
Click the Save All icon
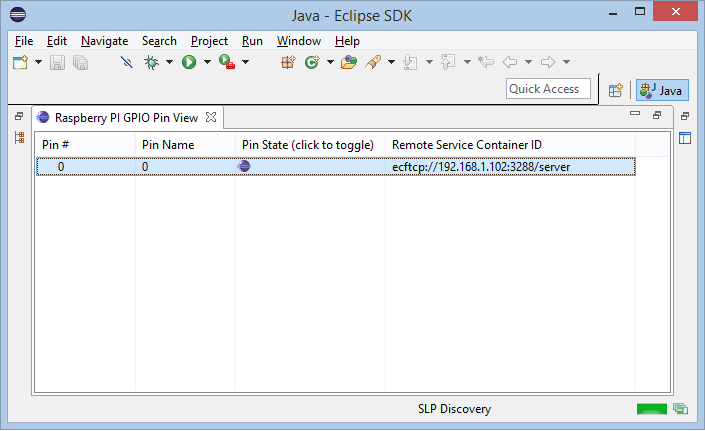80,62
